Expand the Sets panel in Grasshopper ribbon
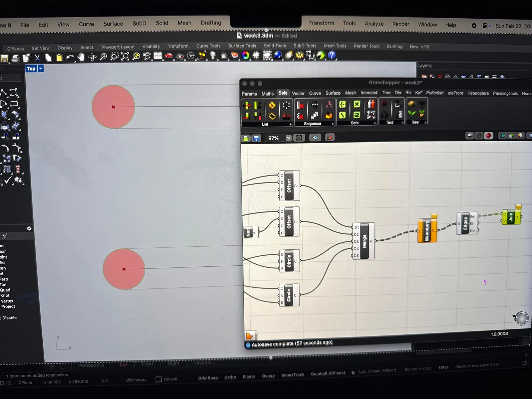The height and width of the screenshot is (399, 532). point(375,123)
